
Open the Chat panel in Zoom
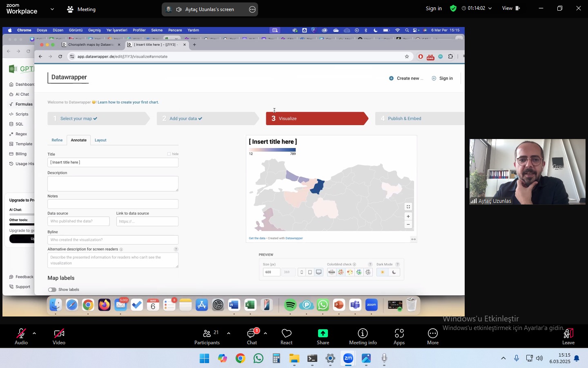pos(252,337)
